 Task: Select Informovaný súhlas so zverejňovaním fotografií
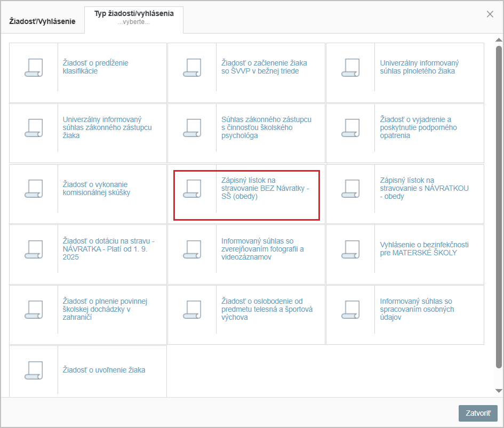262,249
